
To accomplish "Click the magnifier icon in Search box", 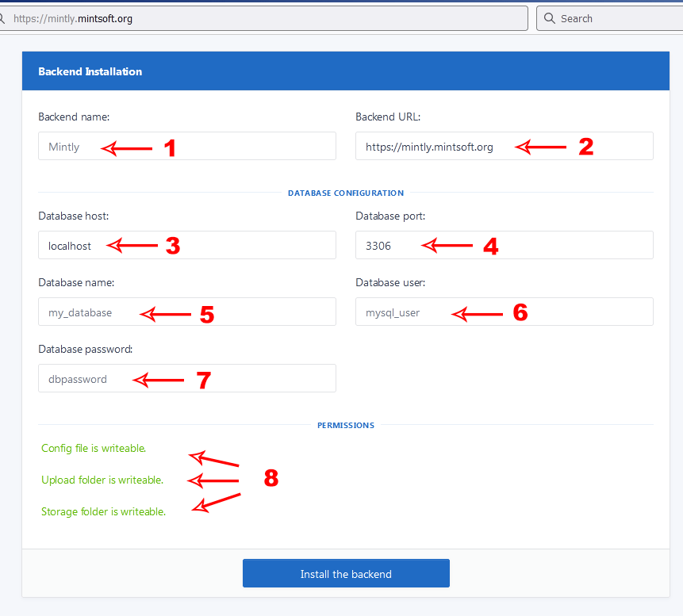I will click(549, 18).
